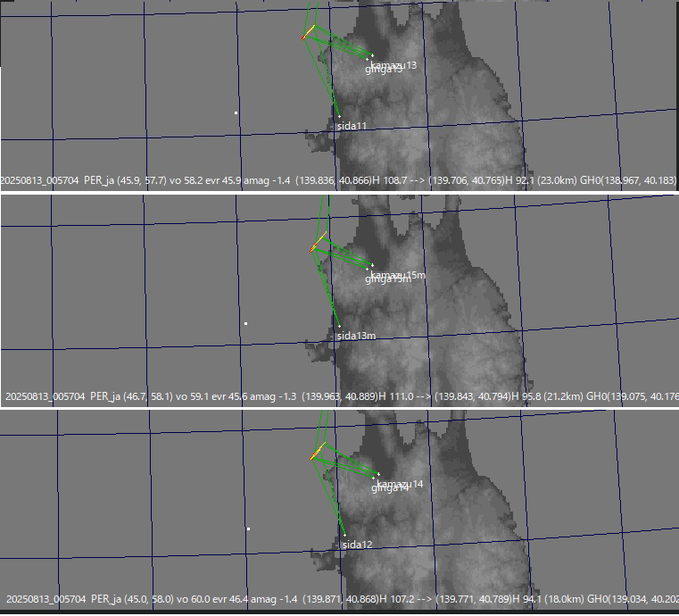This screenshot has width=679, height=616.
Task: Click 'H 107.2' in bottom status line
Action: point(397,599)
